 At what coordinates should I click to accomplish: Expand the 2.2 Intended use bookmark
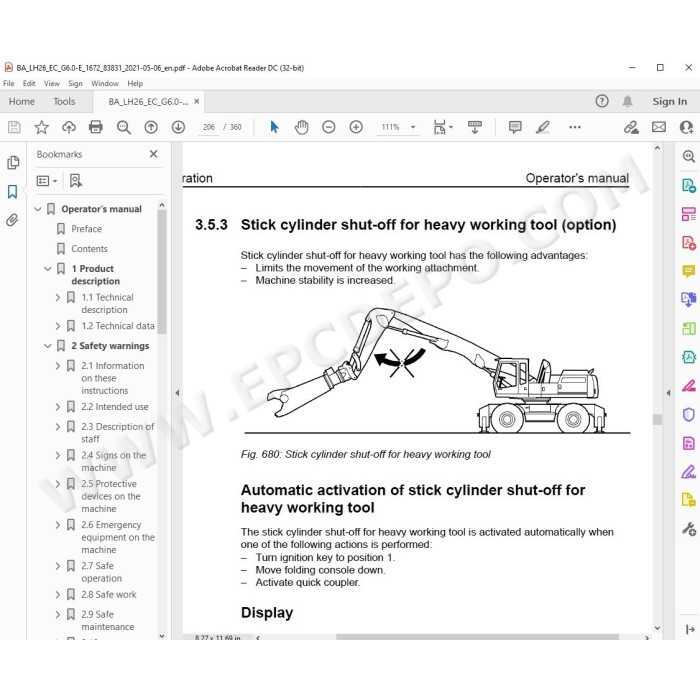[x=58, y=407]
